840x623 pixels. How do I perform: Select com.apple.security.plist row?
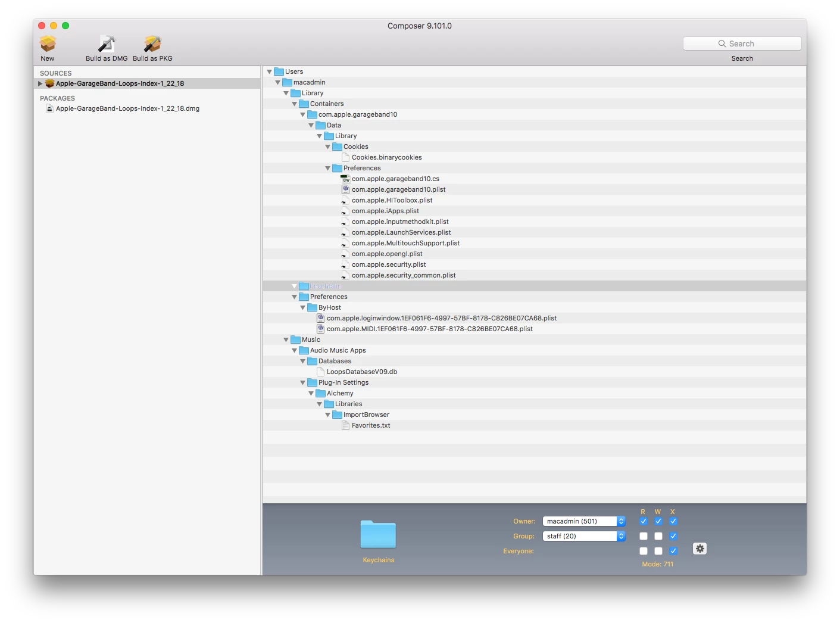pyautogui.click(x=535, y=264)
